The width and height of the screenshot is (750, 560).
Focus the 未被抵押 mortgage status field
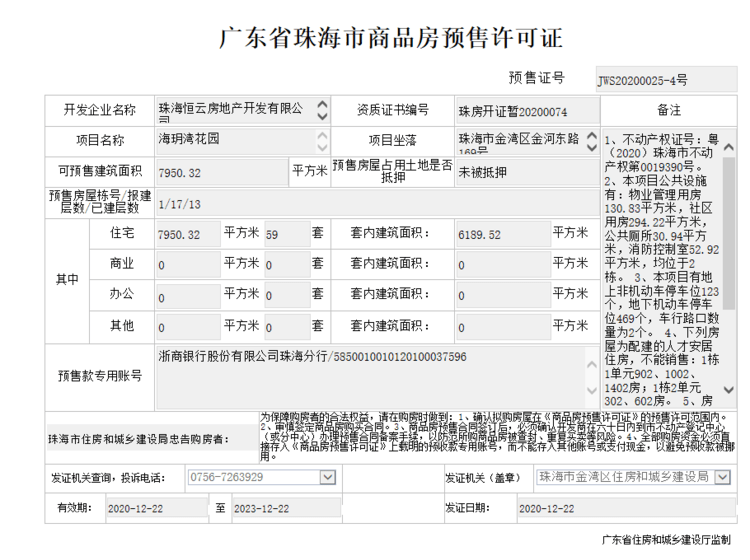pos(525,172)
